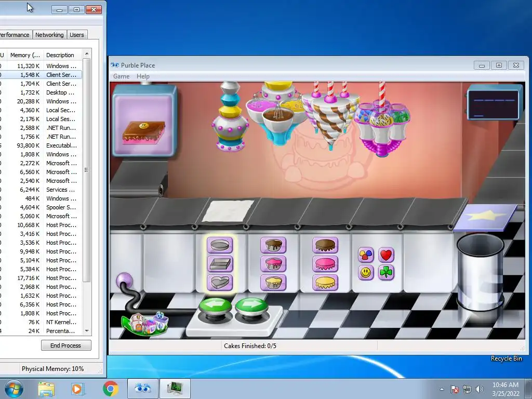The image size is (532, 399).
Task: Click Cakes Finished: 0/5 status text
Action: 250,346
